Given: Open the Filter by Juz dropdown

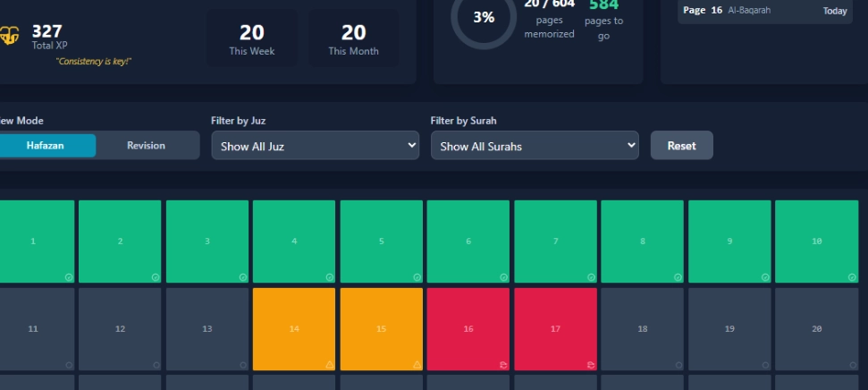Looking at the screenshot, I should [315, 146].
